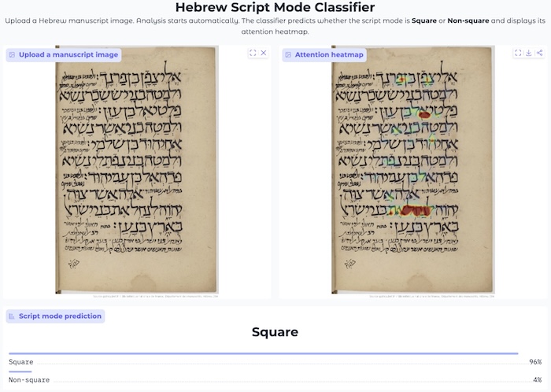Screen dimensions: 551x392
Task: Click the 'Attention heatmap' label
Action: click(324, 55)
